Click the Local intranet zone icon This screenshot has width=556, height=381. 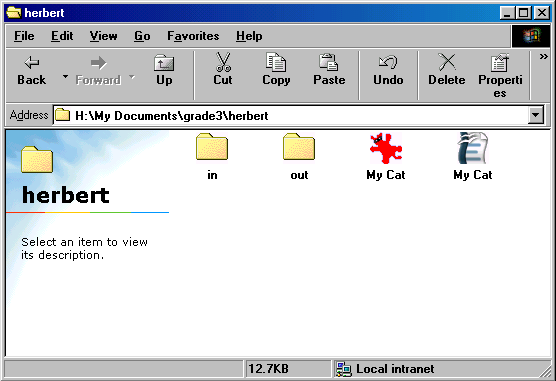(x=343, y=369)
